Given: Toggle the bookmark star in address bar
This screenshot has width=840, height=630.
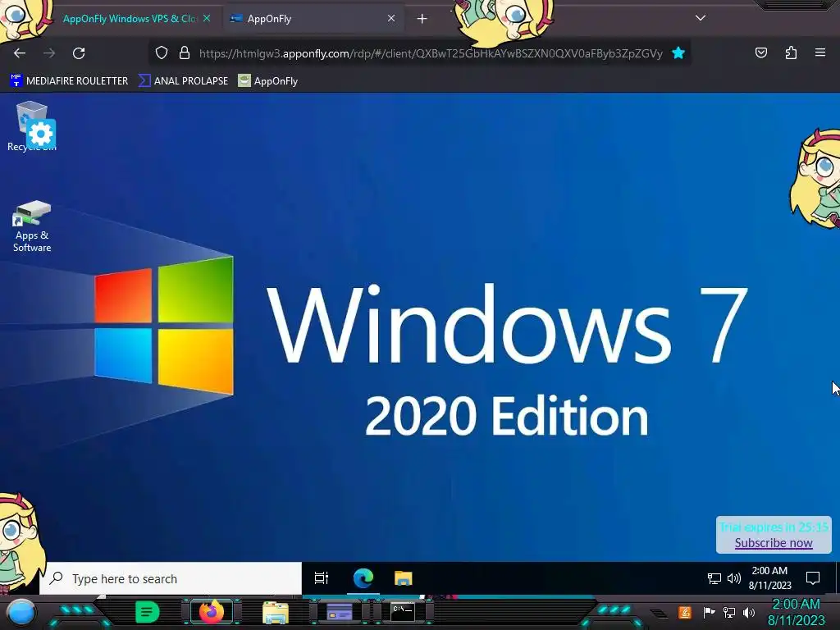Looking at the screenshot, I should (x=678, y=53).
